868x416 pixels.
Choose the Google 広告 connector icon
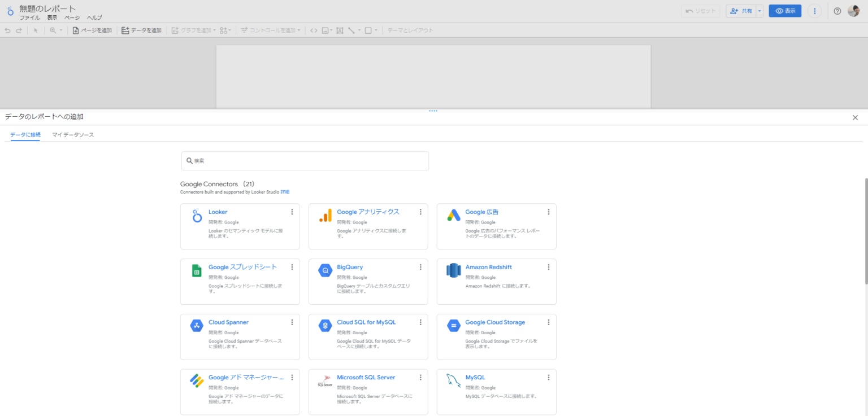coord(454,216)
